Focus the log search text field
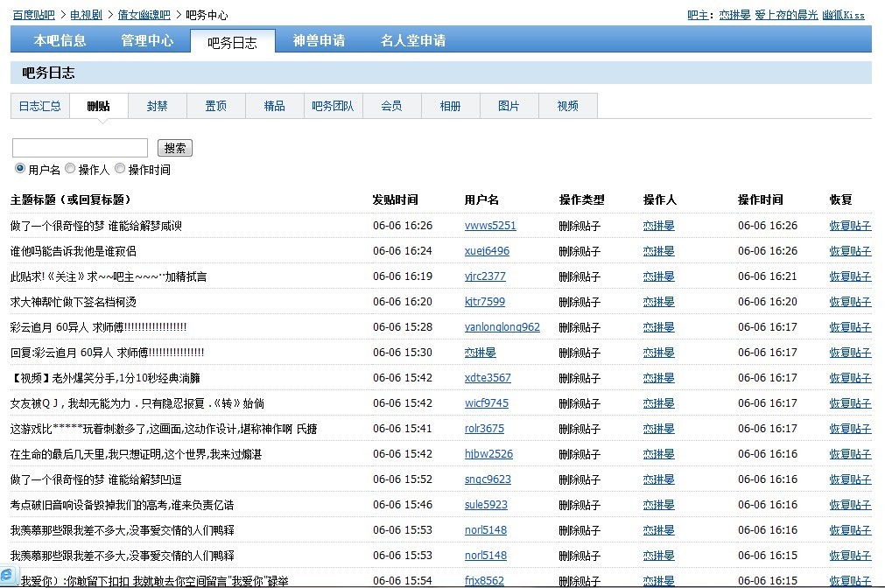This screenshot has width=885, height=588. click(81, 148)
